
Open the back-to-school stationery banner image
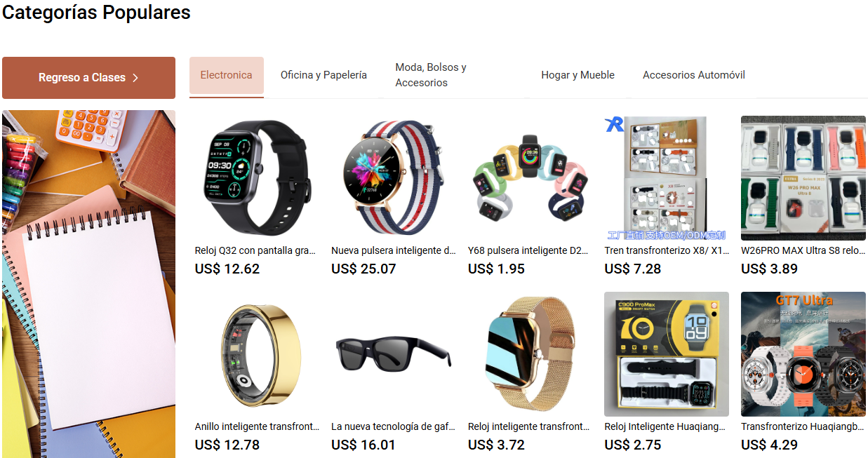[88, 284]
